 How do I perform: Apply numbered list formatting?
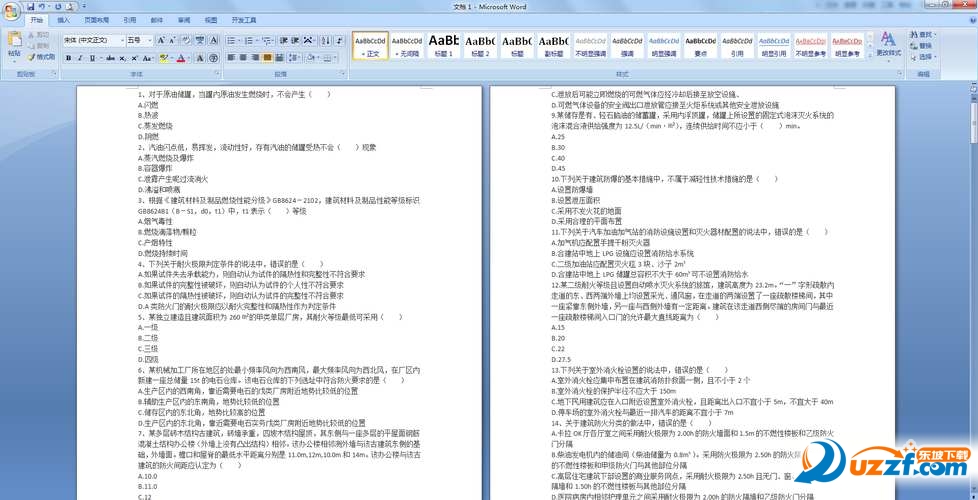pyautogui.click(x=248, y=41)
